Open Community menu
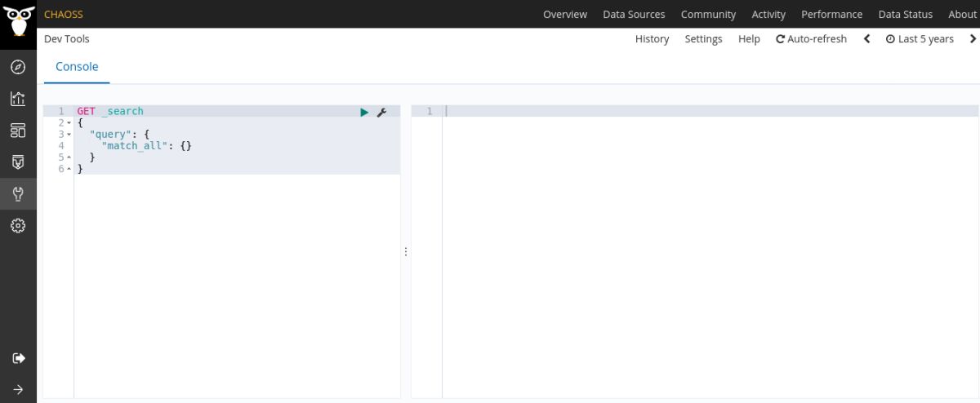 tap(708, 14)
